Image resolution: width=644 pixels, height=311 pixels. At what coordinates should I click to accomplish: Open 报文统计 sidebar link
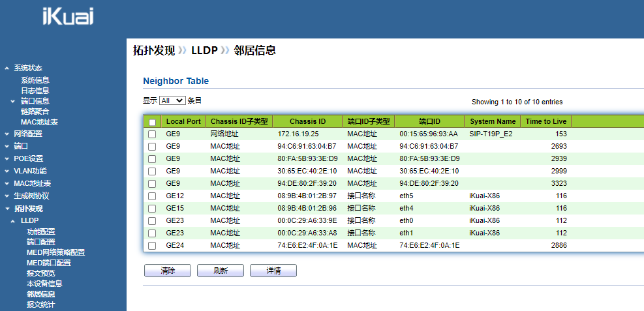40,305
